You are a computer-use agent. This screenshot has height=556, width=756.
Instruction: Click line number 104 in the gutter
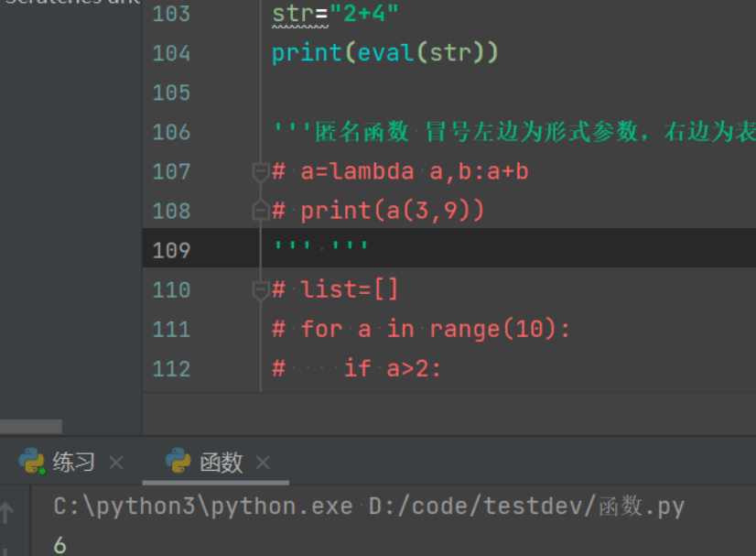pos(171,53)
